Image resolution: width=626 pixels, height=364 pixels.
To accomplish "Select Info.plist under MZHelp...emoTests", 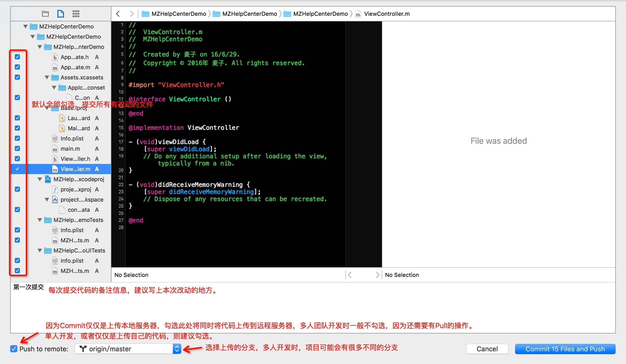I will tap(72, 230).
